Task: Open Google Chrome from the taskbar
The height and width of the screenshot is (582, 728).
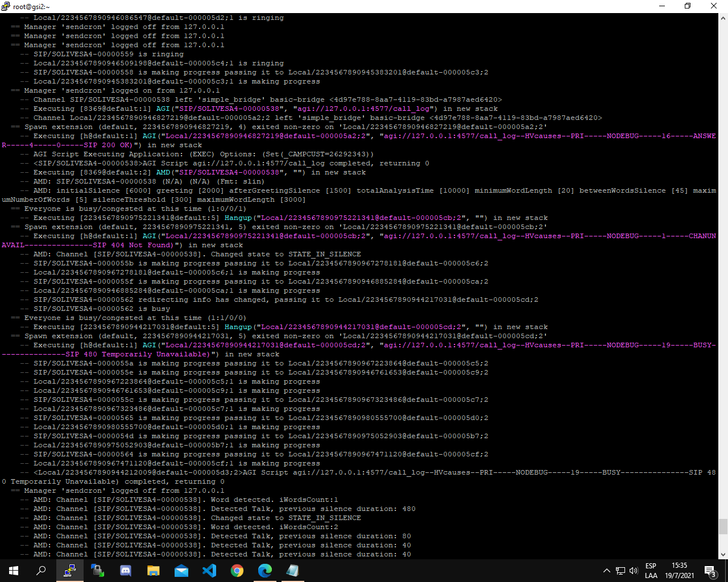Action: 237,571
